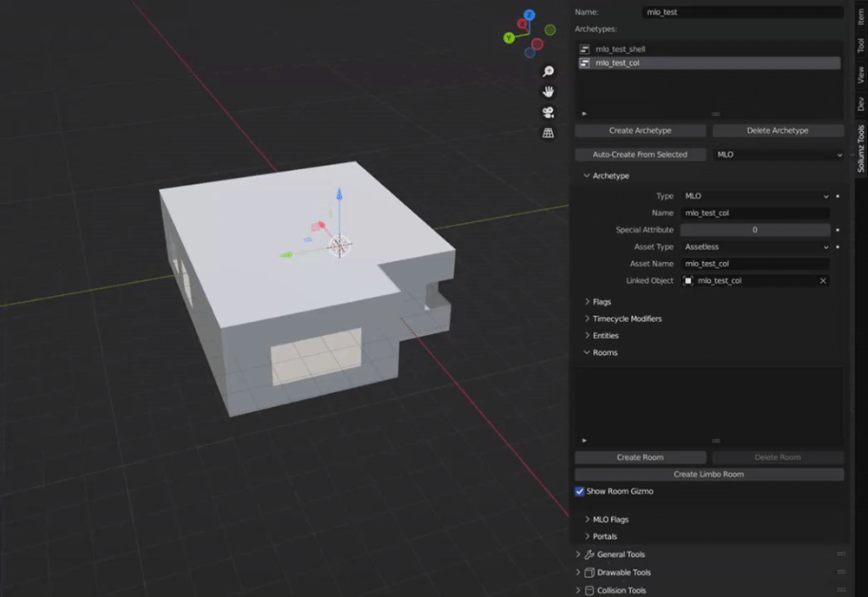Open the Asset Type Assetless dropdown
Image resolution: width=868 pixels, height=597 pixels.
756,247
